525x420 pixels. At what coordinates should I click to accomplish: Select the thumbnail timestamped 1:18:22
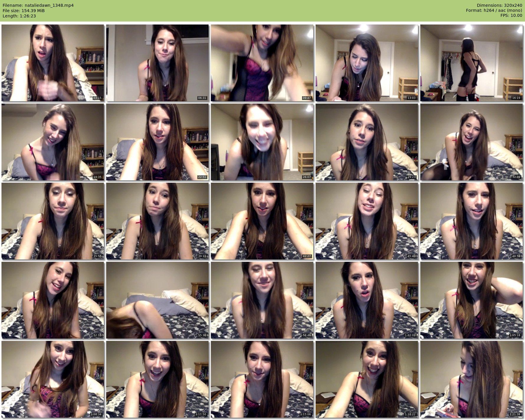pyautogui.click(x=367, y=379)
